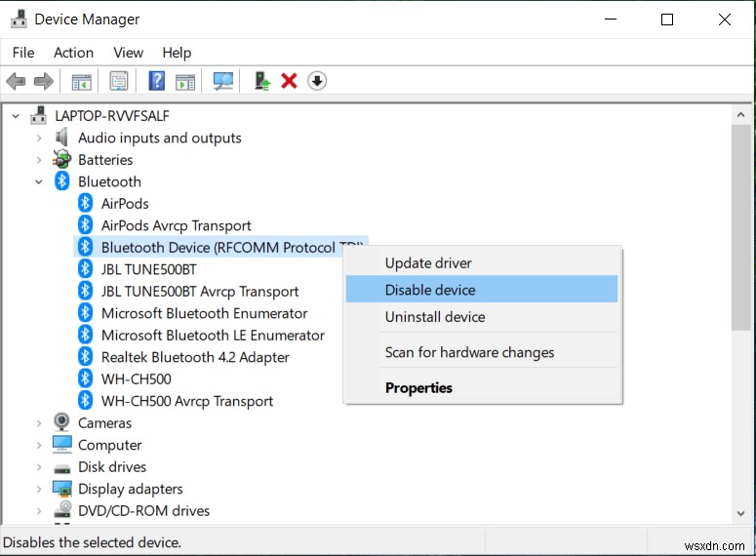Image resolution: width=756 pixels, height=556 pixels.
Task: Click the Update device driver toolbar icon
Action: pyautogui.click(x=262, y=81)
